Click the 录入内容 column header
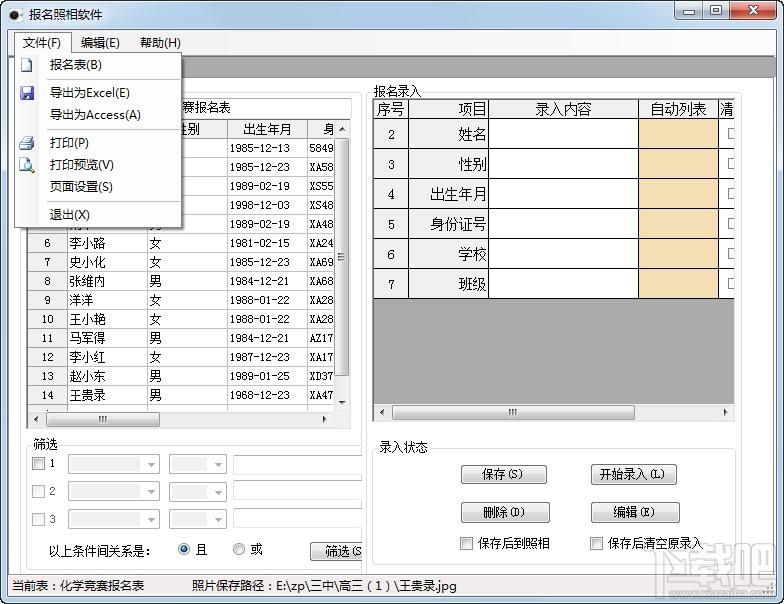The image size is (784, 604). [x=564, y=109]
